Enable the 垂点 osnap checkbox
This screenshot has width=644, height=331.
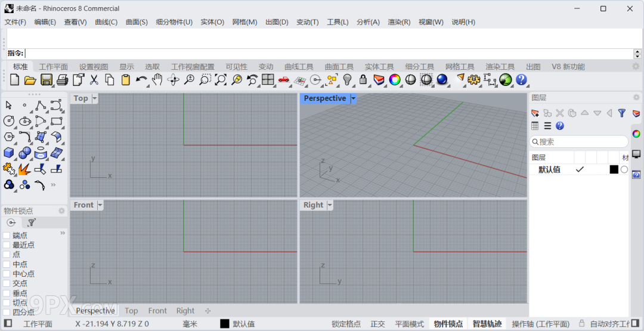point(6,293)
